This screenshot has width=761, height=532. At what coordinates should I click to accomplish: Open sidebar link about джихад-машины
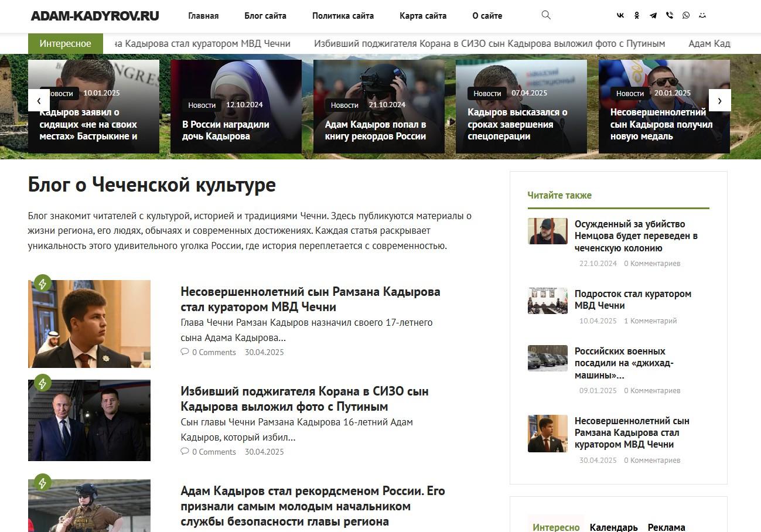click(x=624, y=363)
